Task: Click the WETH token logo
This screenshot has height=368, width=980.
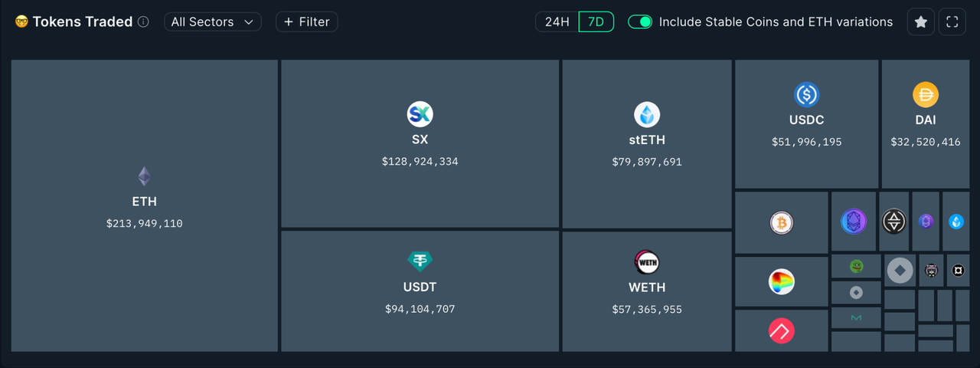Action: (x=647, y=262)
